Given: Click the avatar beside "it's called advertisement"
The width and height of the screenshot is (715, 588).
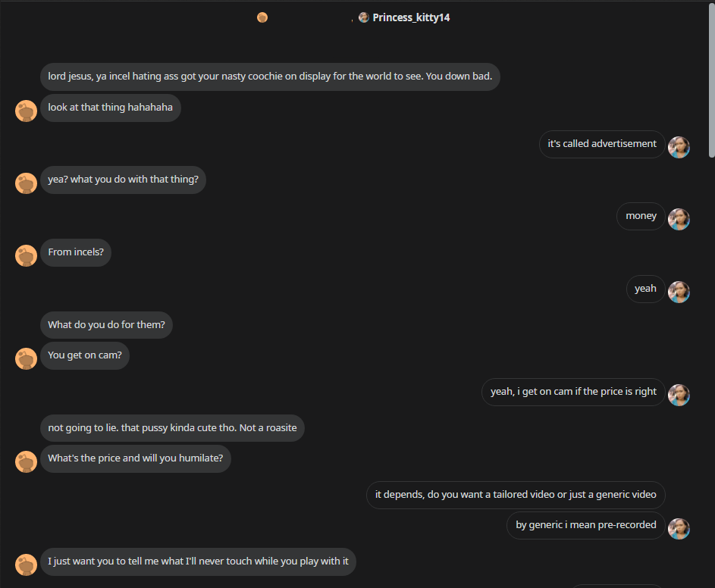Looking at the screenshot, I should coord(679,147).
